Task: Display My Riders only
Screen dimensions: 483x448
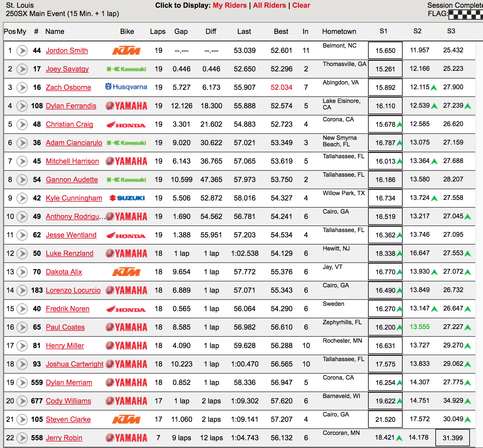Action: click(230, 5)
